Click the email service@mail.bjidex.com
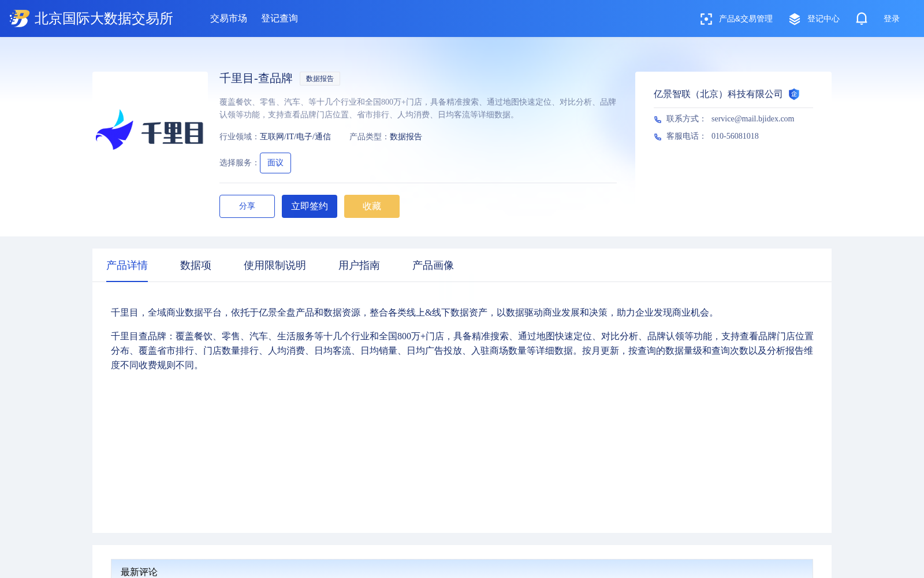This screenshot has height=578, width=924. point(752,119)
